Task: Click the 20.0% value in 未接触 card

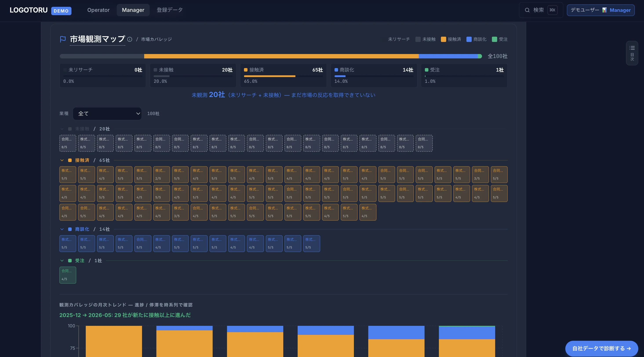Action: 160,81
